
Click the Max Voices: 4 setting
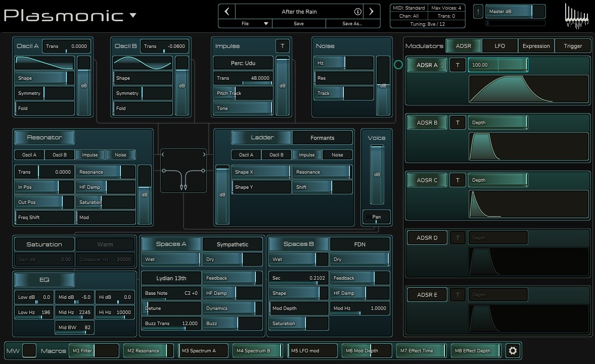[x=446, y=8]
